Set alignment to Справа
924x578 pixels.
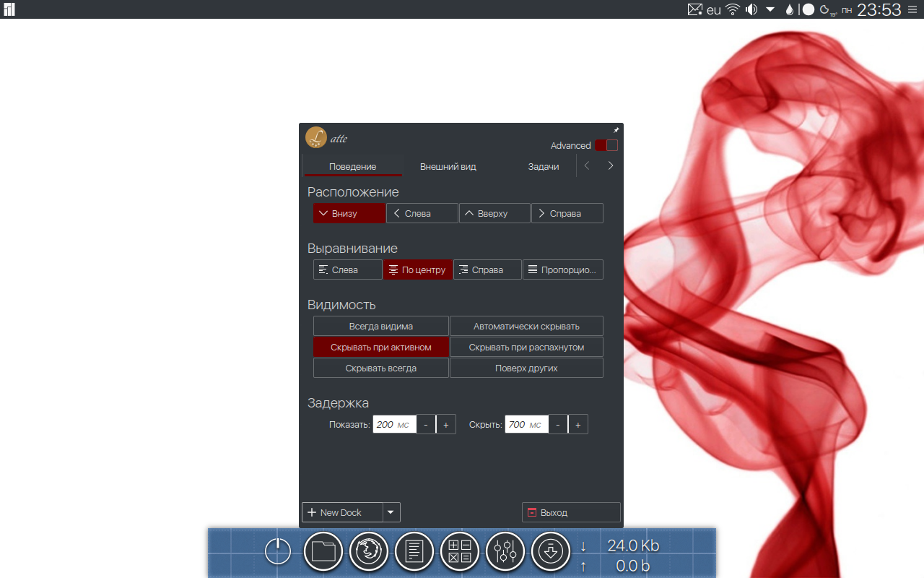(x=487, y=269)
